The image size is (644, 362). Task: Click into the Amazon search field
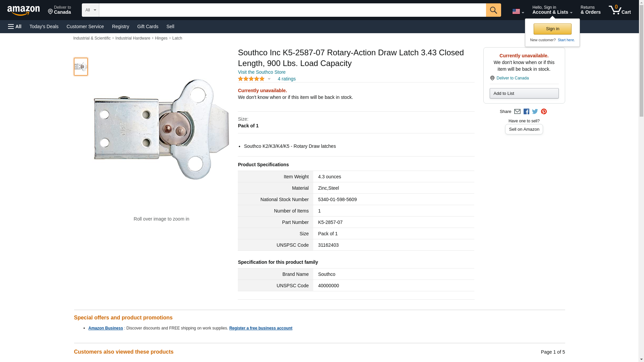click(x=292, y=10)
